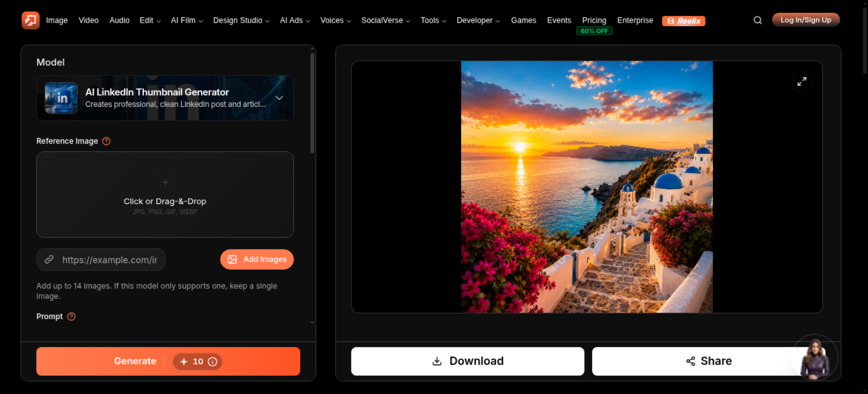Open the AI Film dropdown menu
868x394 pixels.
coord(187,20)
